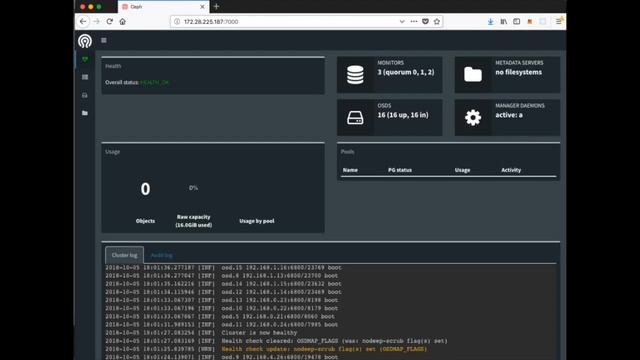Click the OSDs hard drive icon

[355, 118]
